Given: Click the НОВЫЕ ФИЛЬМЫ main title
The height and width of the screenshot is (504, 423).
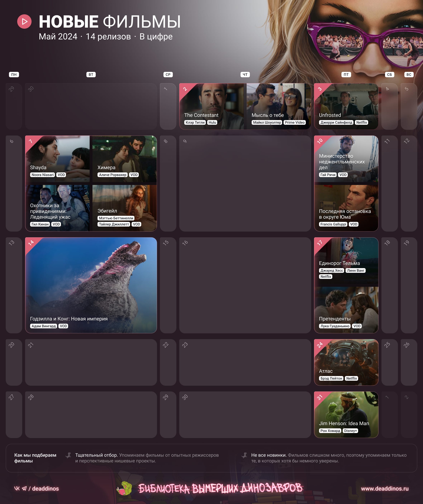Looking at the screenshot, I should pyautogui.click(x=110, y=22).
